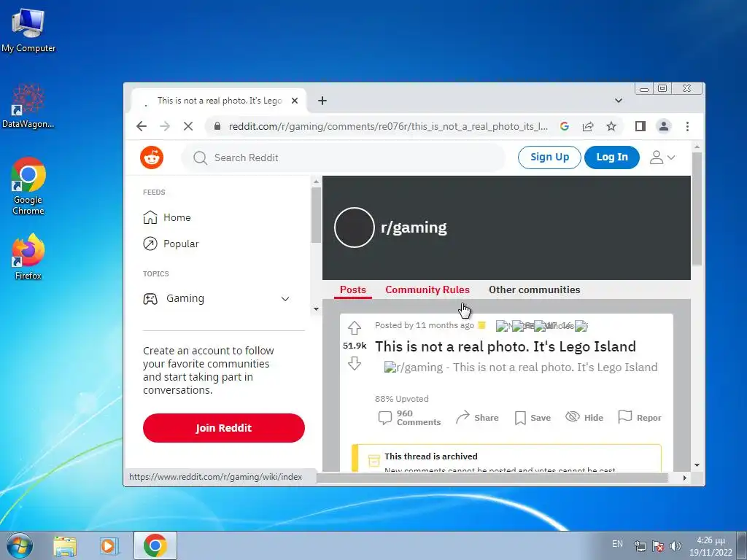Image resolution: width=747 pixels, height=560 pixels.
Task: Stop page loading with X button
Action: tap(188, 126)
